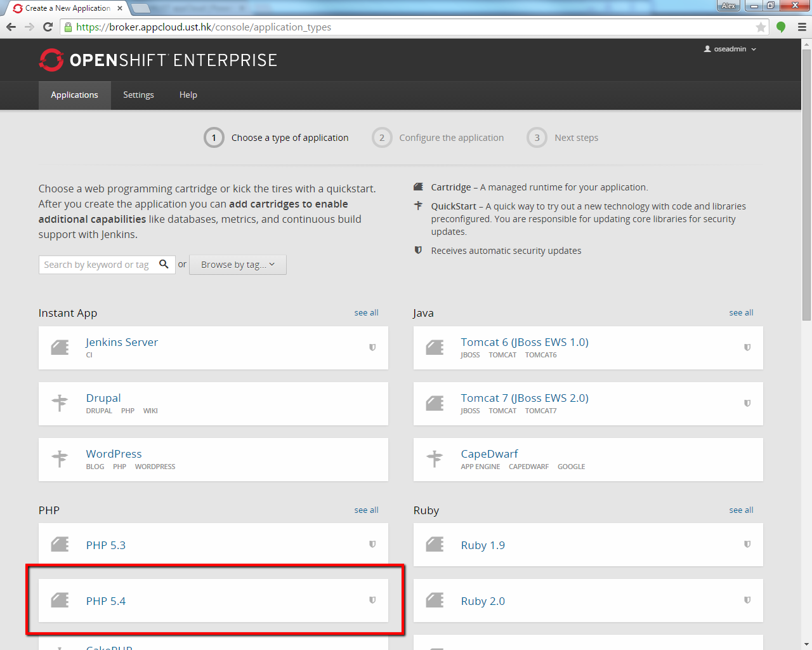Click the Ruby 1.9 cartridge icon
812x650 pixels.
coord(435,545)
